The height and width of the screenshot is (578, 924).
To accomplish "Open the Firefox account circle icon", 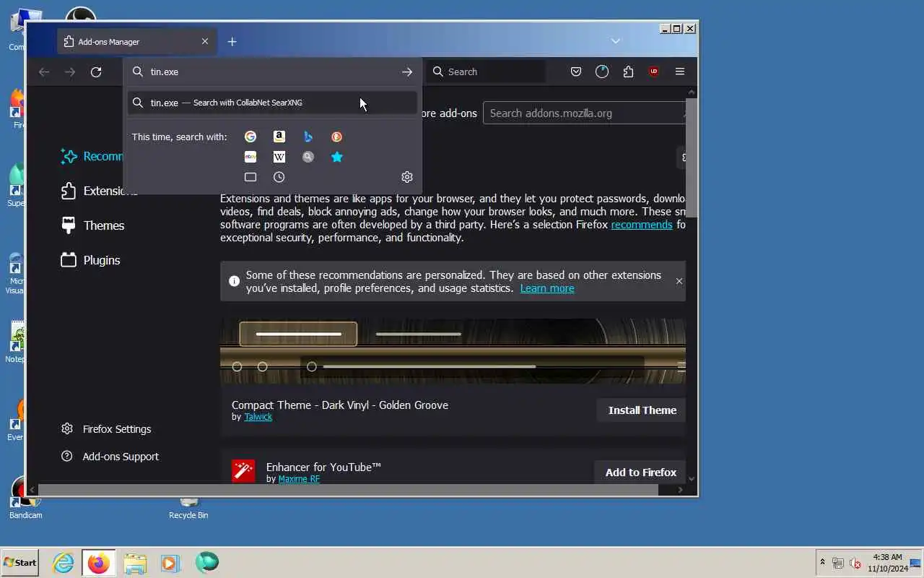I will pyautogui.click(x=602, y=72).
